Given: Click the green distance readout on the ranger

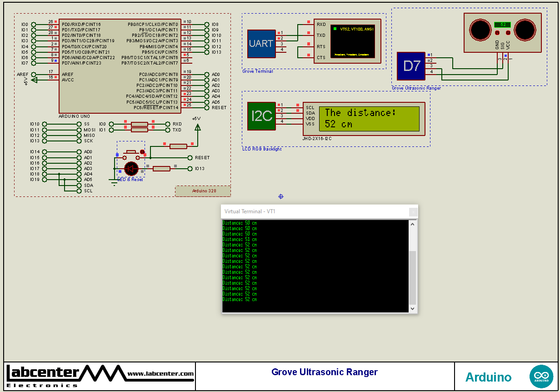Looking at the screenshot, I should tap(502, 25).
